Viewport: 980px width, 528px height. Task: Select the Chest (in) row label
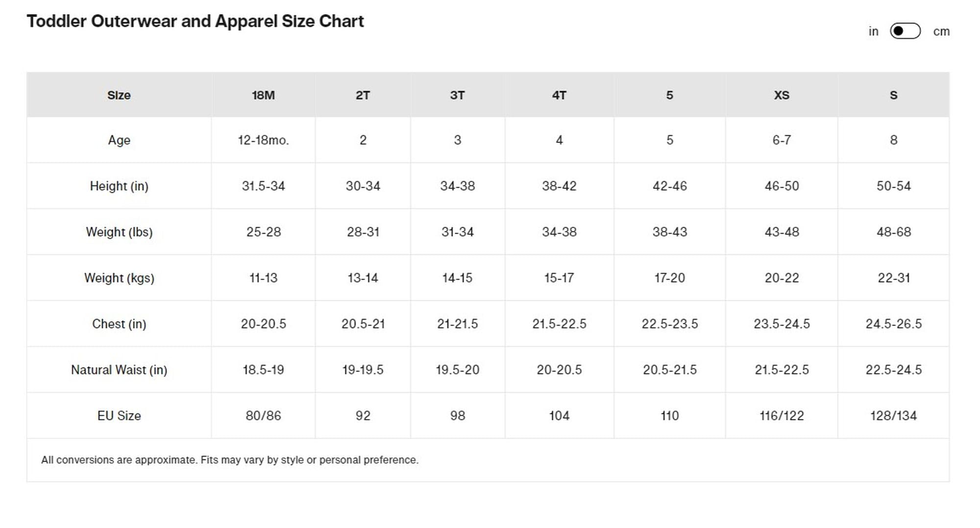point(119,324)
